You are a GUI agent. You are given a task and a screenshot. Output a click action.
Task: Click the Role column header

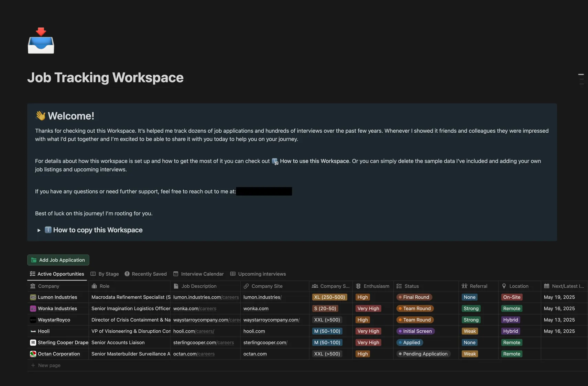(129, 286)
